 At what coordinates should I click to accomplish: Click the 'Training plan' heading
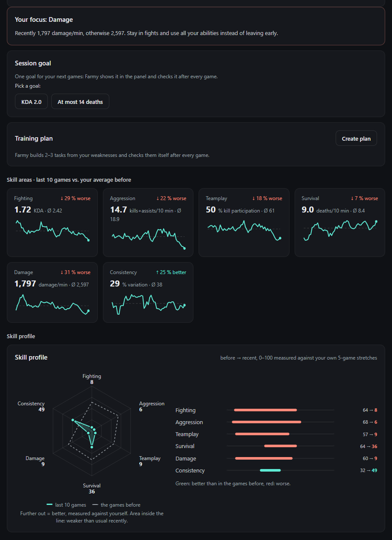34,139
